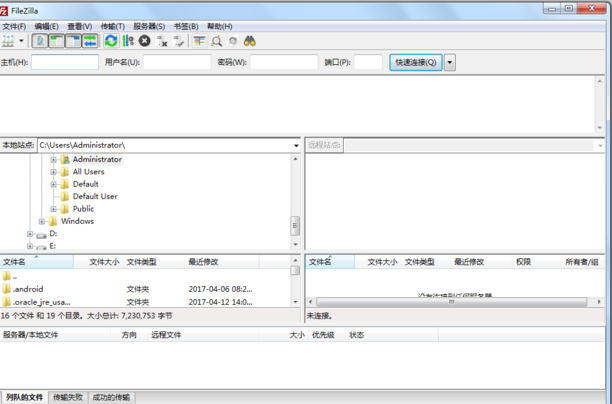
Task: Sort local files by 文件大小 column
Action: coord(98,262)
